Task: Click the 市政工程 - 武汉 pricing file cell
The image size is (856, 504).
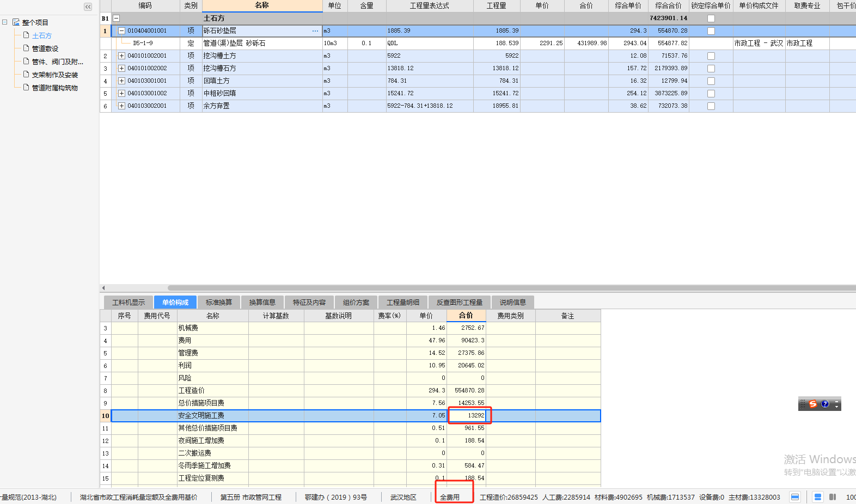Action: coord(759,43)
